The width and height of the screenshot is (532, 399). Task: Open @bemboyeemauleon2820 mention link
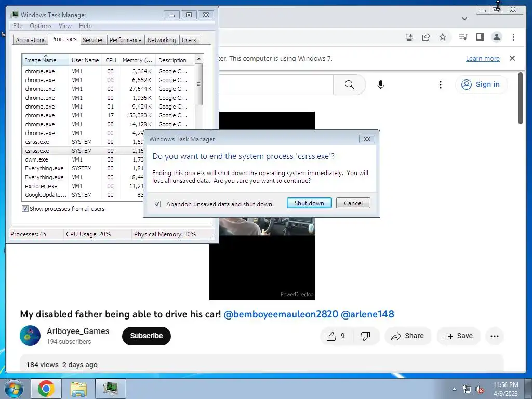281,314
